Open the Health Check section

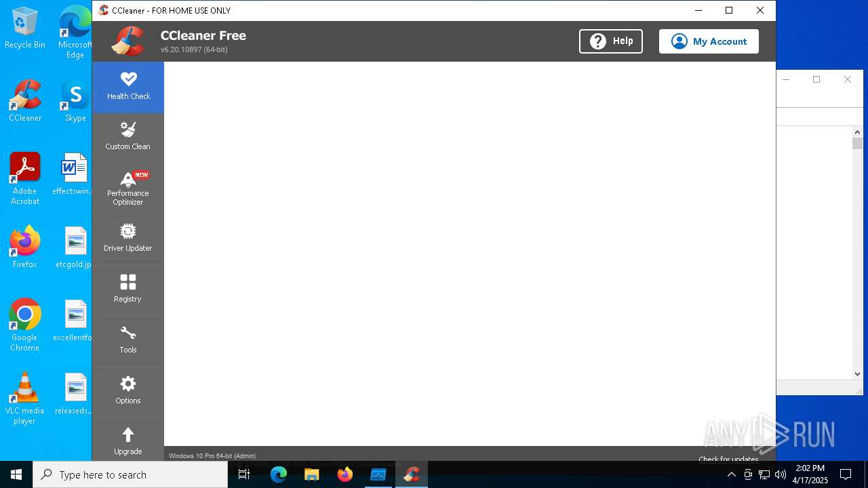[x=128, y=87]
